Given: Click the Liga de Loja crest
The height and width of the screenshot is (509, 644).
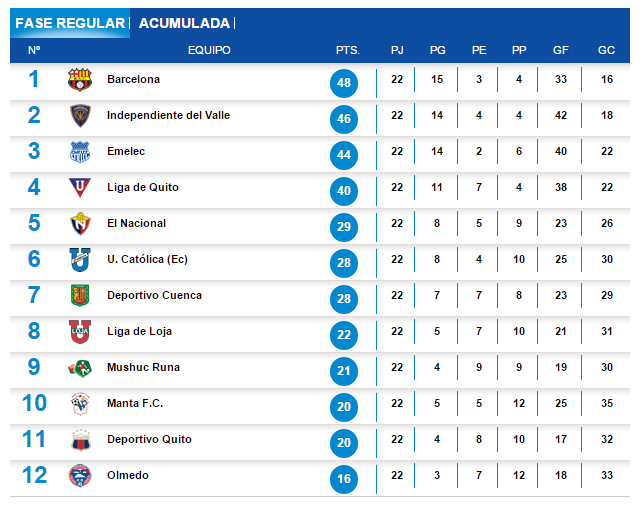Looking at the screenshot, I should [80, 332].
